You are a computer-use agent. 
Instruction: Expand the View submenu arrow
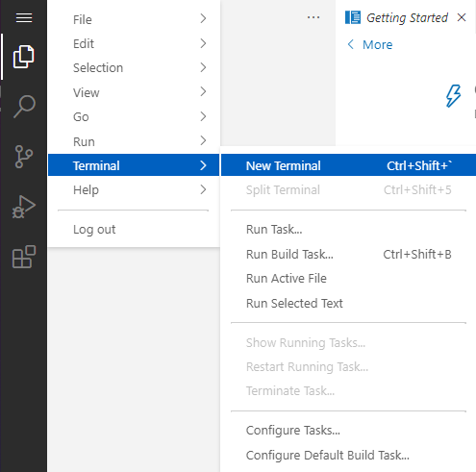tap(203, 91)
